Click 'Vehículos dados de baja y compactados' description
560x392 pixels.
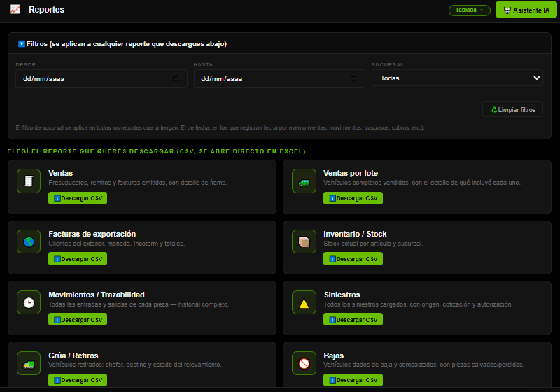click(423, 365)
